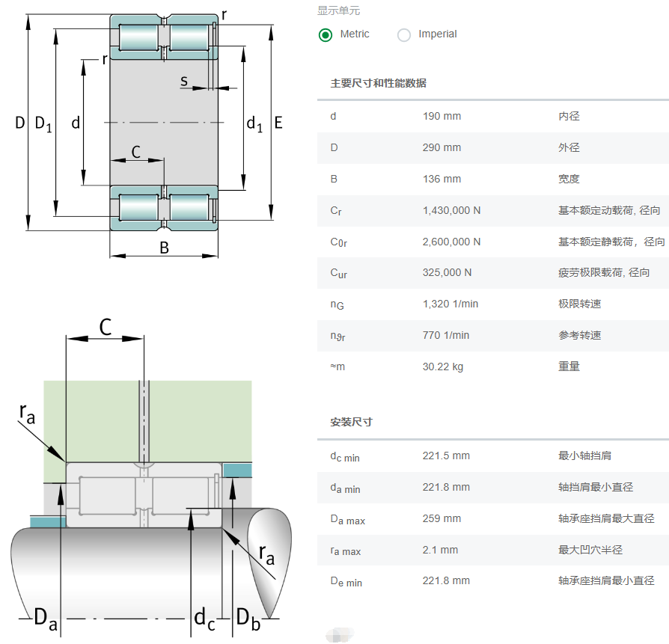
Task: Click the 基本额定动载荷, 径向 description
Action: point(609,210)
